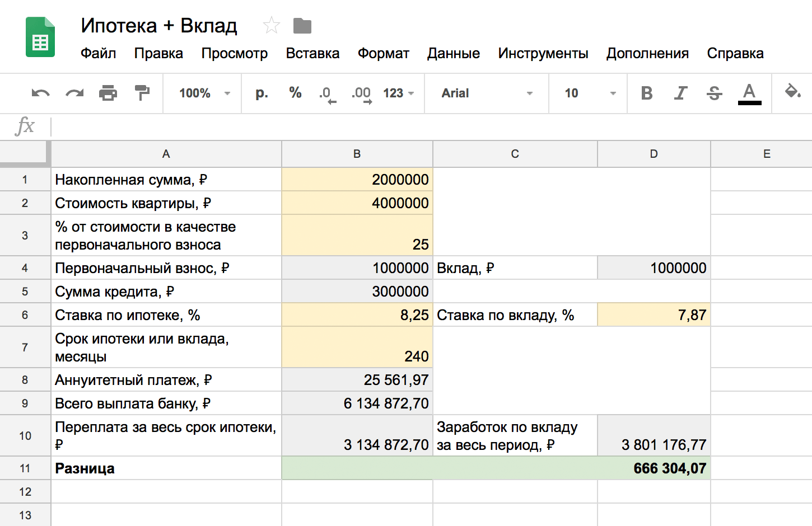This screenshot has height=526, width=812.
Task: Select annuity payment cell 25 561,97
Action: (357, 380)
